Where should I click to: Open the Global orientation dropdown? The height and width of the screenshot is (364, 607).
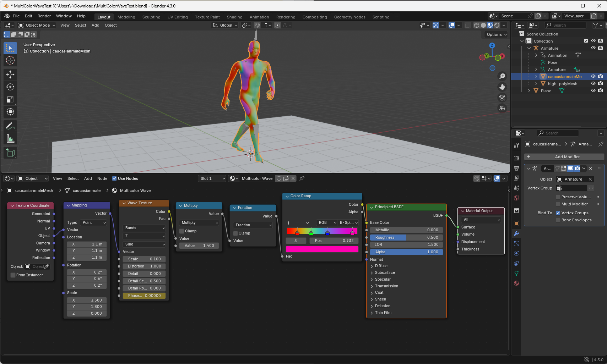coord(225,25)
